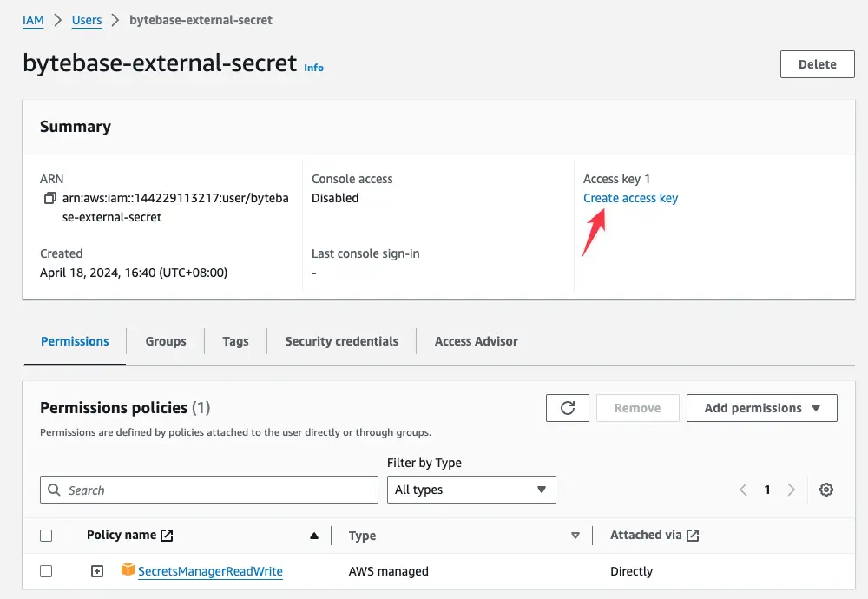Open the All types filter dropdown

[x=471, y=490]
